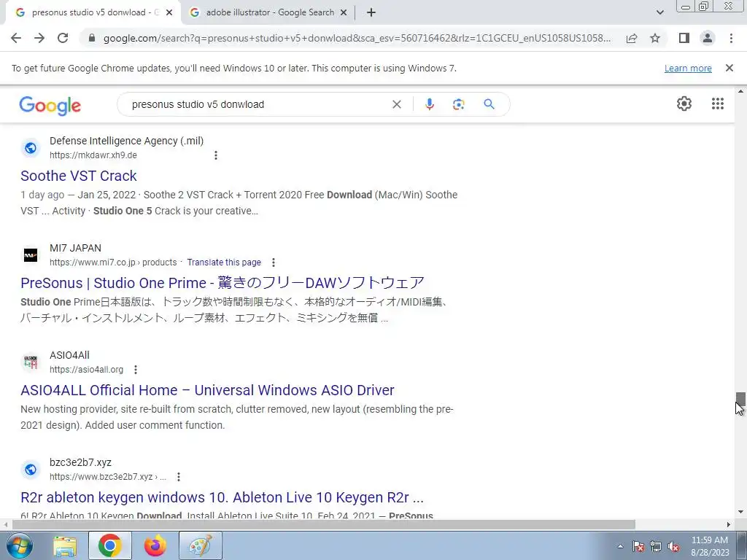The image size is (747, 560).
Task: Open ASIO4ALL Official Home result
Action: coord(207,390)
